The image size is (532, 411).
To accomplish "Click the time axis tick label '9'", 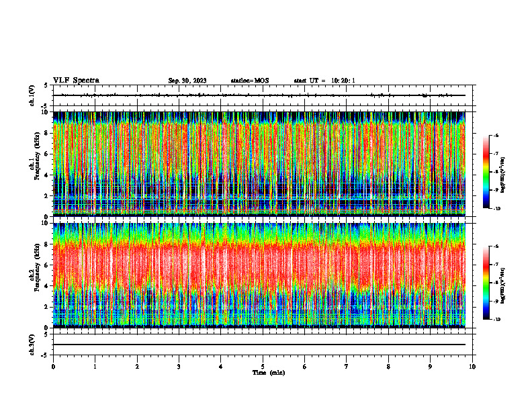I will [430, 367].
